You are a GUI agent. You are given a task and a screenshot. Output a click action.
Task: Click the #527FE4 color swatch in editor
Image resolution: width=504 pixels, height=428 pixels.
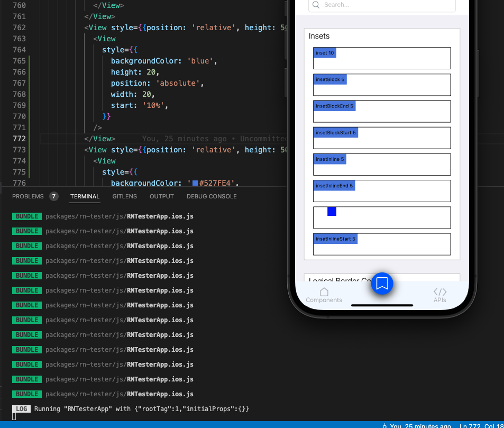(195, 183)
